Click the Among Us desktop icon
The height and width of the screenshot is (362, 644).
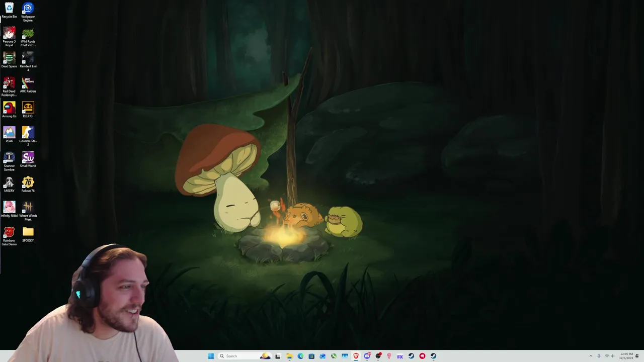[9, 110]
